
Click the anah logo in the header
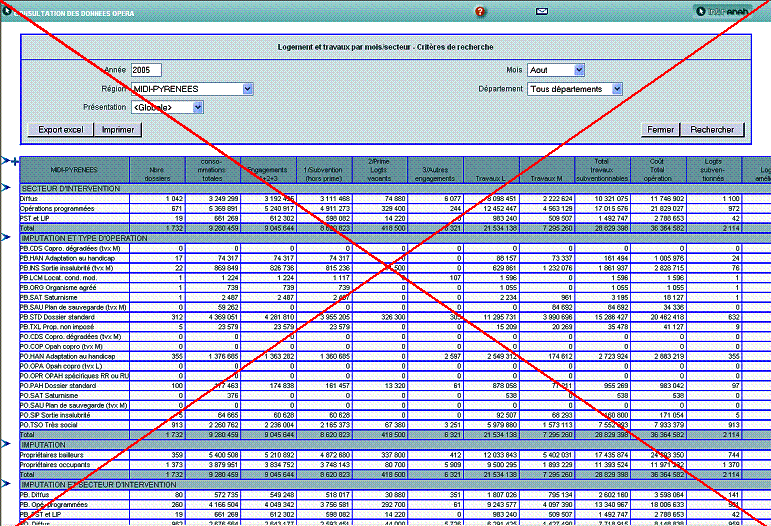tap(723, 11)
